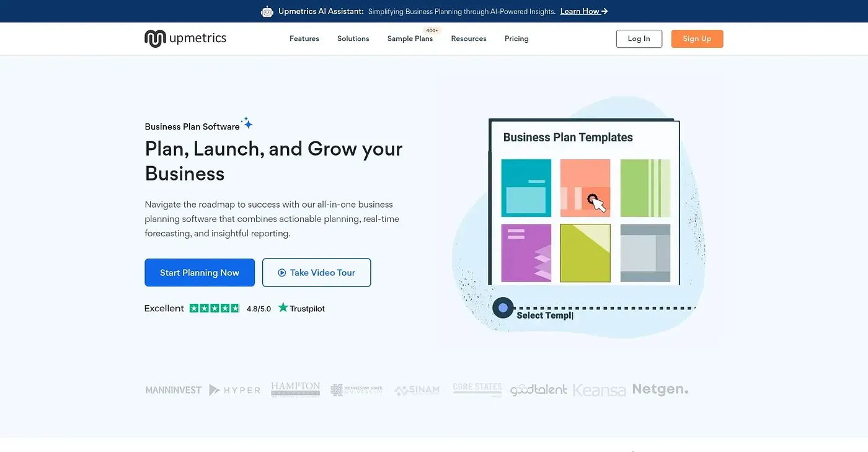The image size is (868, 452).
Task: Go to the Pricing page
Action: point(516,38)
